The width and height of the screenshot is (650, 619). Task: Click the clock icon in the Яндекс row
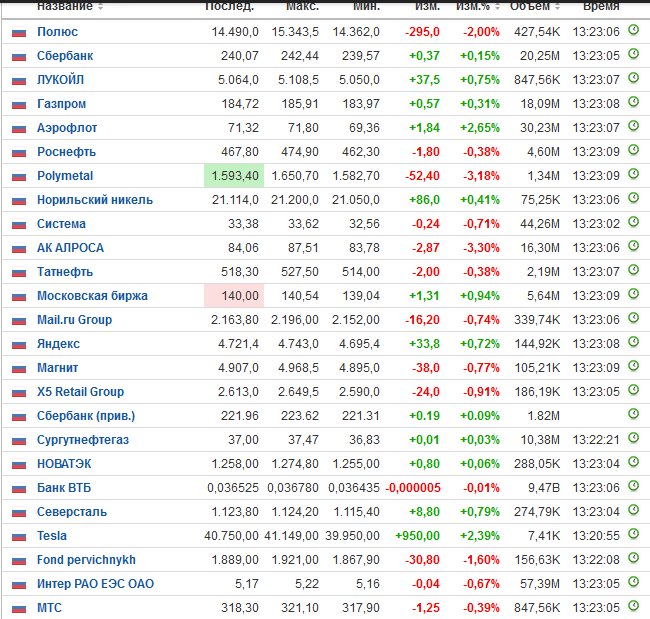[x=633, y=342]
